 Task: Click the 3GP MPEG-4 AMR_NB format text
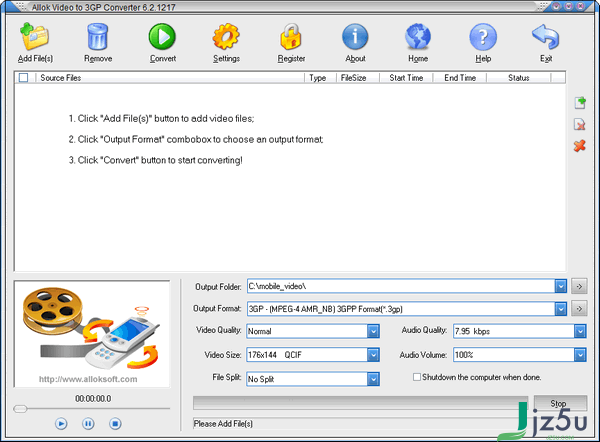coord(325,309)
